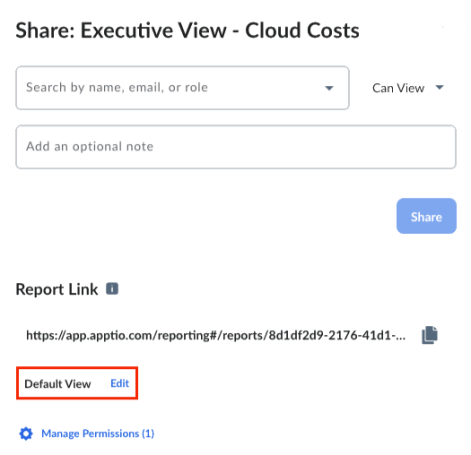Expand the name search dropdown arrow
The height and width of the screenshot is (455, 471).
pyautogui.click(x=329, y=88)
